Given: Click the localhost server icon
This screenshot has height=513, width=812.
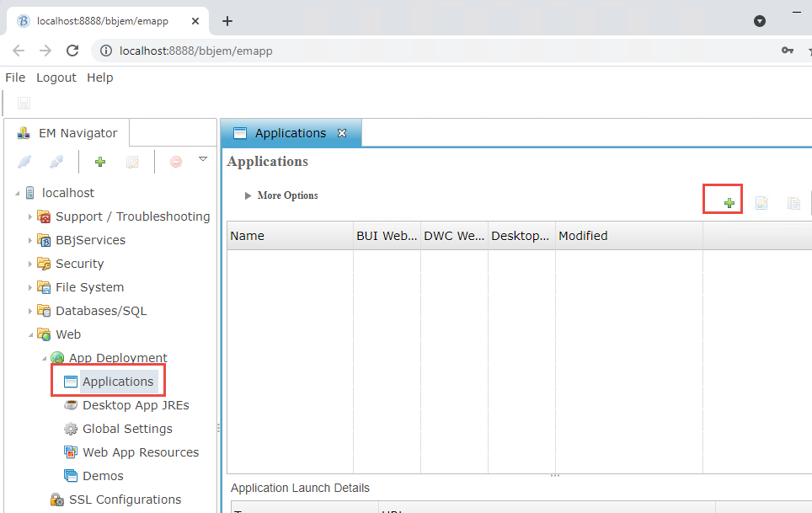Looking at the screenshot, I should pyautogui.click(x=30, y=193).
